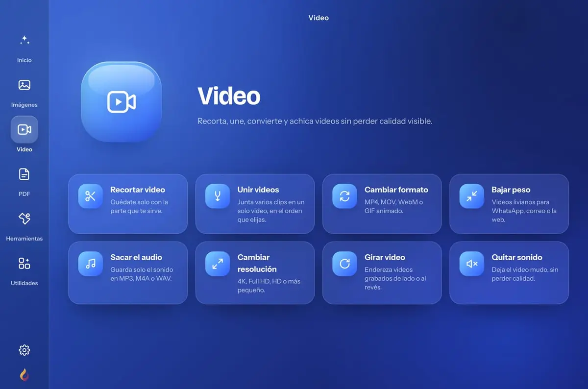Click the text 'Guarda solo el sonido en MP3, M4A o WAV.'
Image resolution: width=588 pixels, height=389 pixels.
[x=142, y=274]
